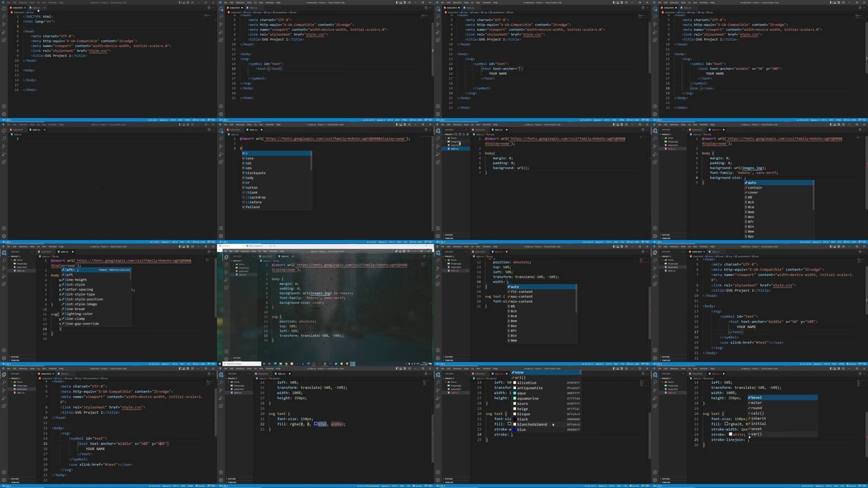Open Help menu in the DOCTYPE html window
This screenshot has width=868, height=488.
tap(61, 3)
